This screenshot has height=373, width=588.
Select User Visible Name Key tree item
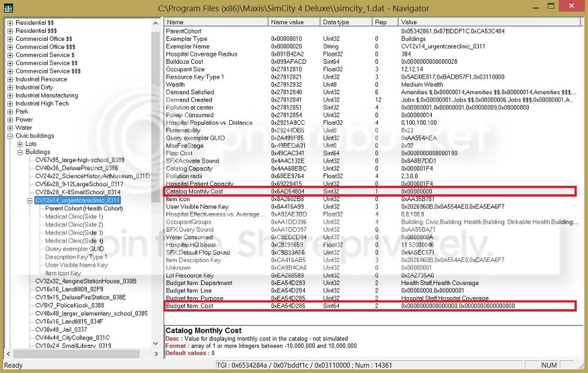[76, 266]
